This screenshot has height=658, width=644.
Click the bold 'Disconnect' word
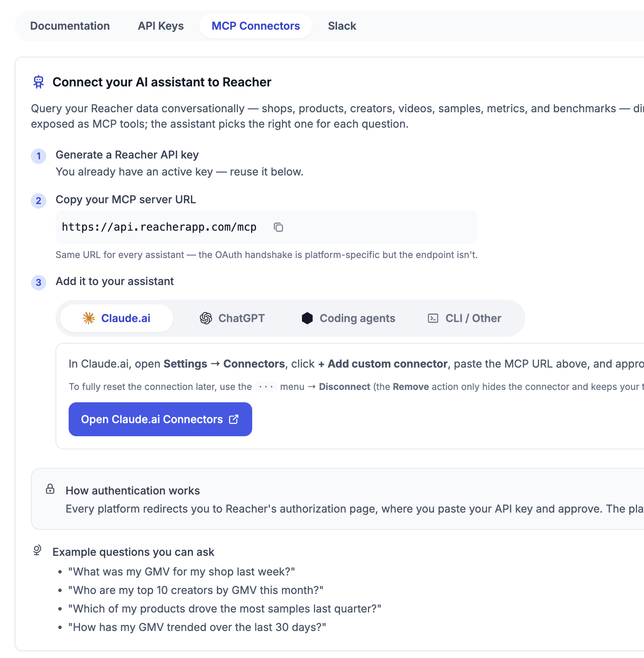coord(344,386)
